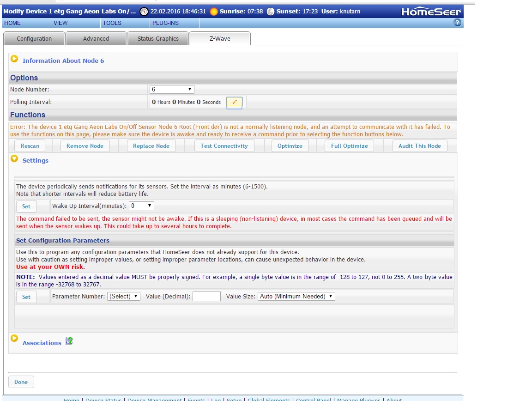Screen dimensions: 532x401
Task: Click the polling interval pencil edit icon
Action: click(x=234, y=102)
